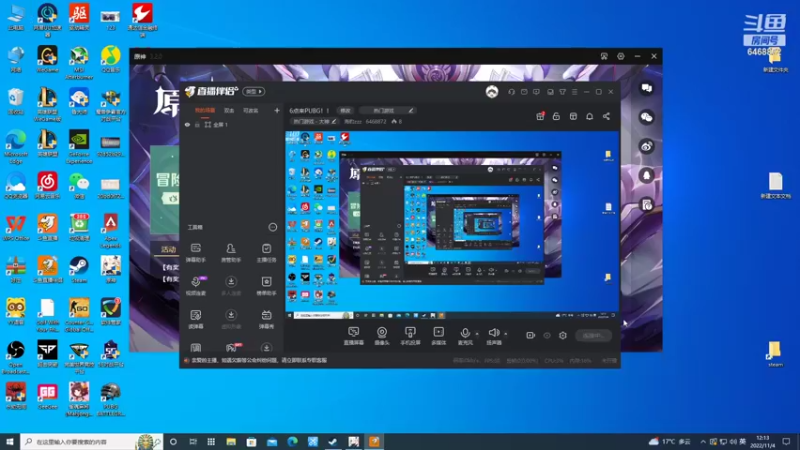The image size is (800, 450).
Task: Open the 读弹幕 tool in the toolbox
Action: (x=195, y=319)
